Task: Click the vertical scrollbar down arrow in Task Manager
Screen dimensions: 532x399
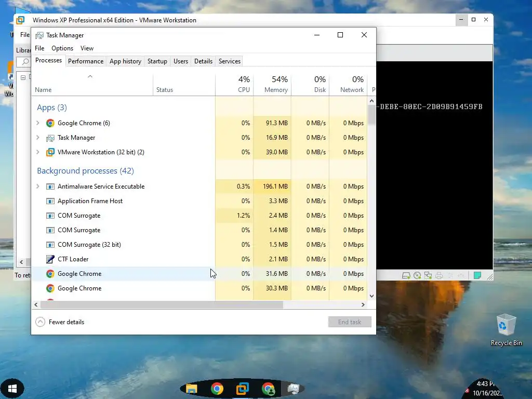Action: (371, 296)
